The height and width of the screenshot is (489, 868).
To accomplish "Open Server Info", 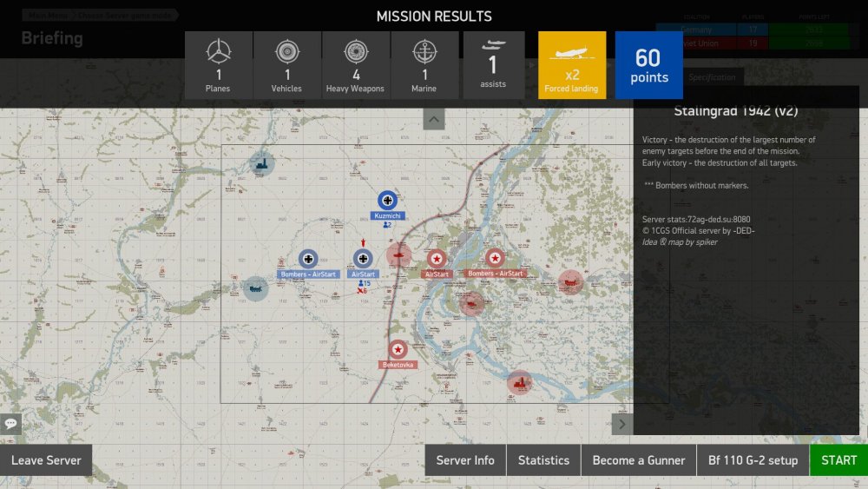I will [465, 460].
